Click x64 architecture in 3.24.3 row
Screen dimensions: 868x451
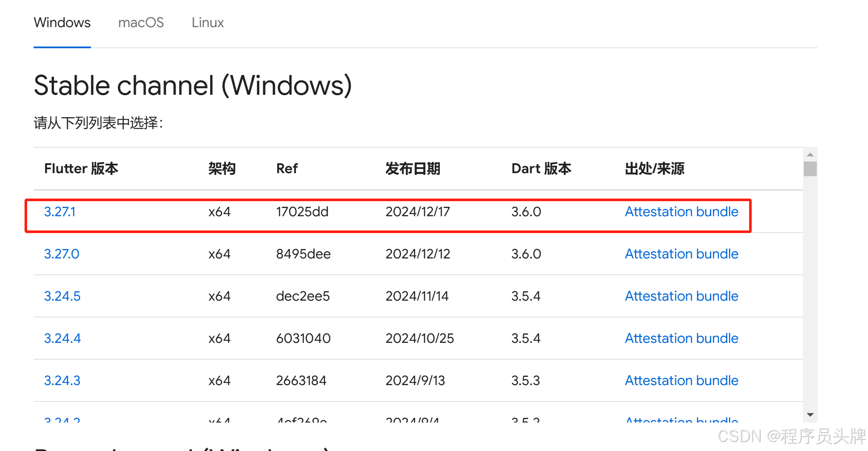[x=219, y=380]
